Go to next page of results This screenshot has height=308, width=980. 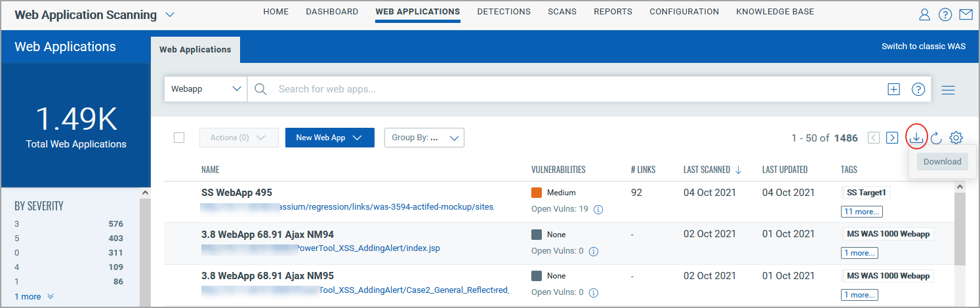point(892,138)
